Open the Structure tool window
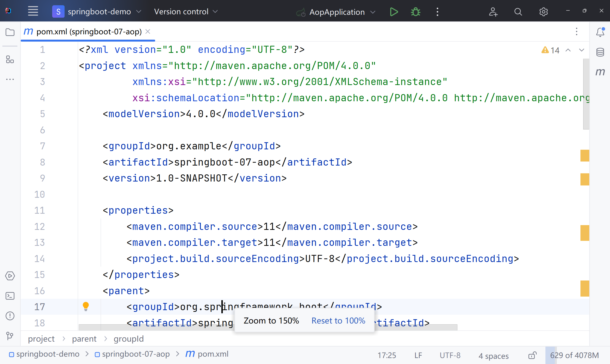The image size is (610, 364). (10, 59)
